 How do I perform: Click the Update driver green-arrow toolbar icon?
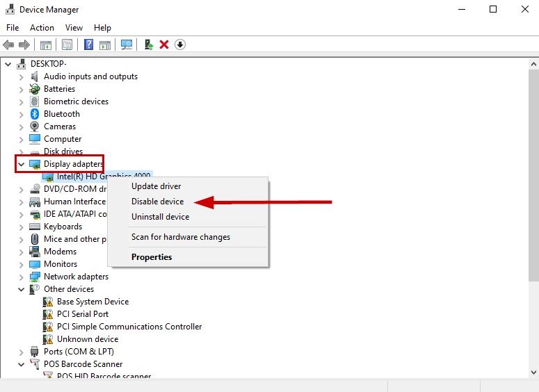tap(148, 44)
